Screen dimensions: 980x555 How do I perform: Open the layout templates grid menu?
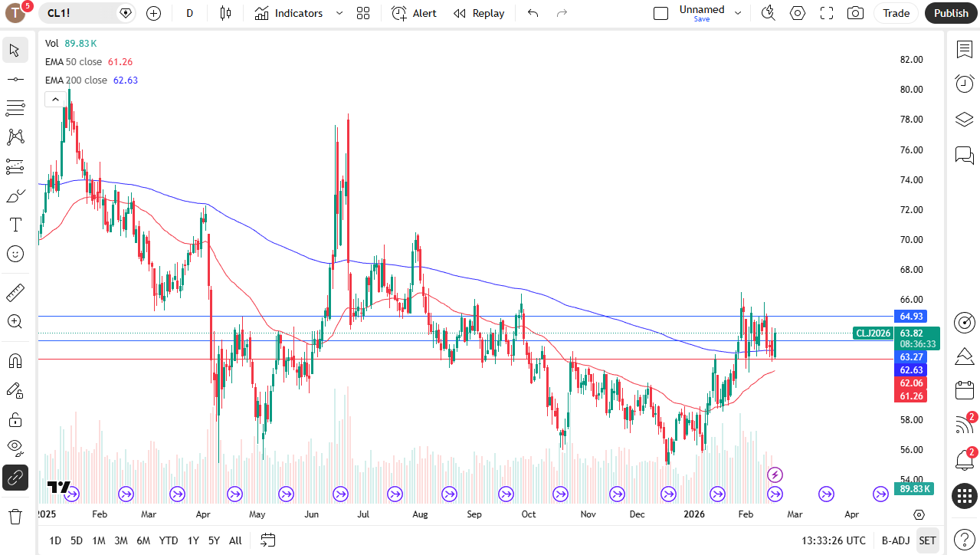(x=363, y=13)
